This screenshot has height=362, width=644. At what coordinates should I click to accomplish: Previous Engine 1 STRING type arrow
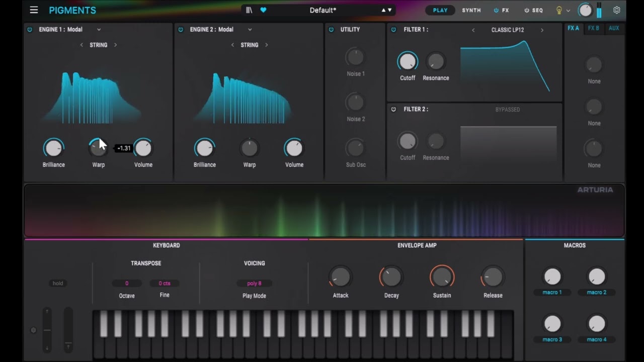pos(82,45)
